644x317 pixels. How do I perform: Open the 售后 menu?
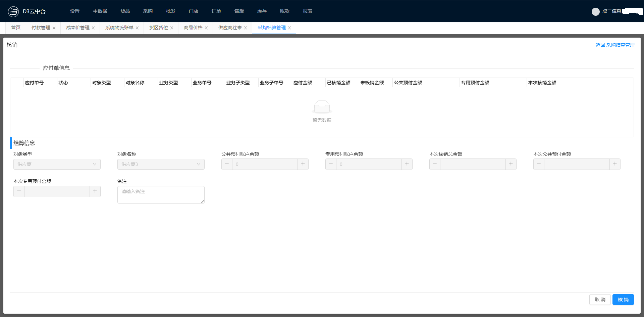pyautogui.click(x=239, y=11)
